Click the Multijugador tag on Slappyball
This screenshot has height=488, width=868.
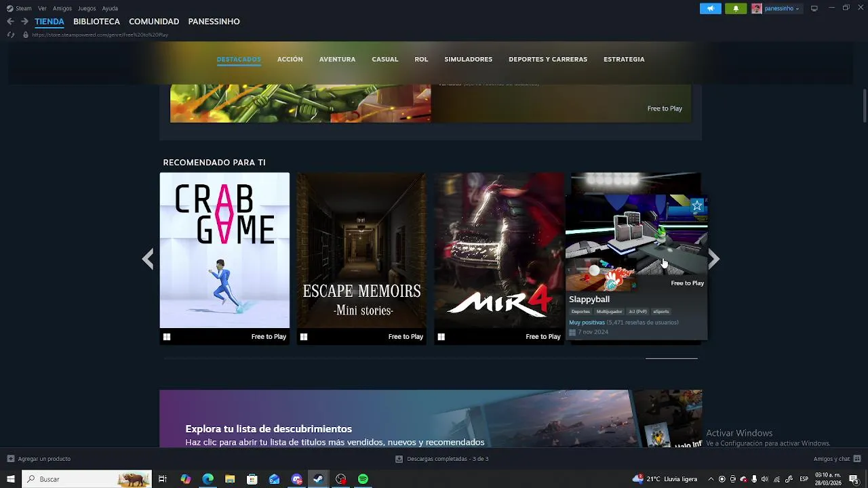coord(609,312)
